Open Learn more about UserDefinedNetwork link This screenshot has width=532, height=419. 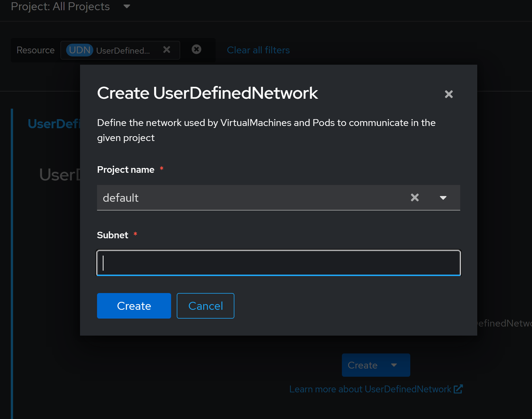coord(370,389)
